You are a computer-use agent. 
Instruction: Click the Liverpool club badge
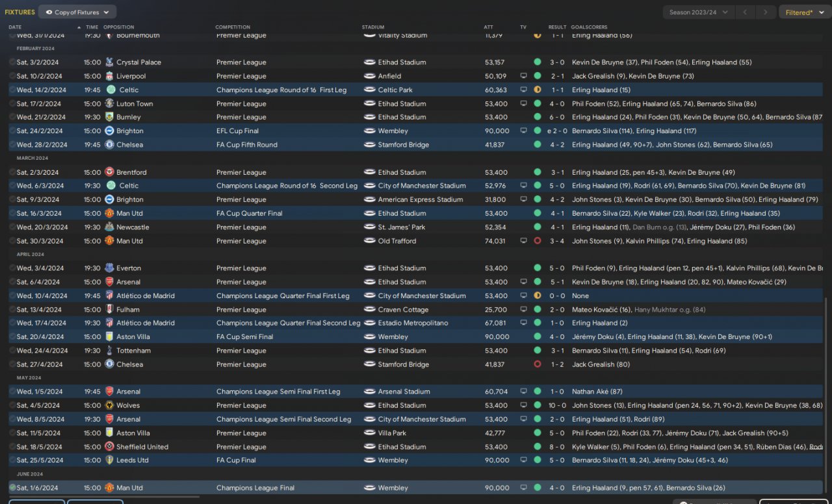tap(110, 76)
